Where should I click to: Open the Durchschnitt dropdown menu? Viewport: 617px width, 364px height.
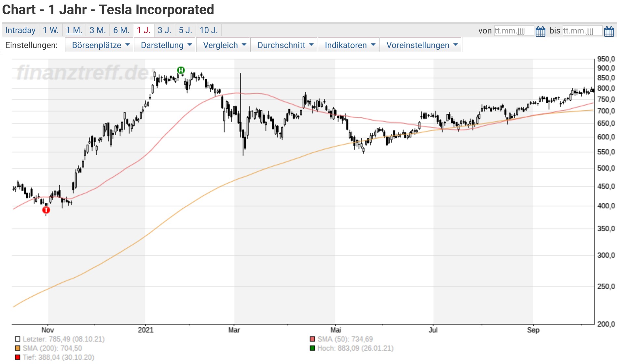[284, 45]
